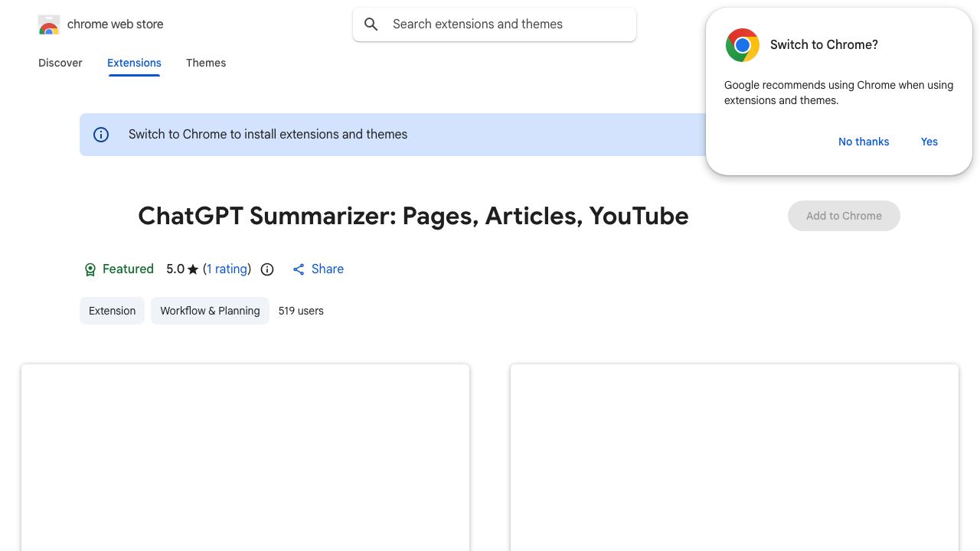The height and width of the screenshot is (551, 980).
Task: Click the Switch to Chrome? popup heading
Action: (824, 45)
